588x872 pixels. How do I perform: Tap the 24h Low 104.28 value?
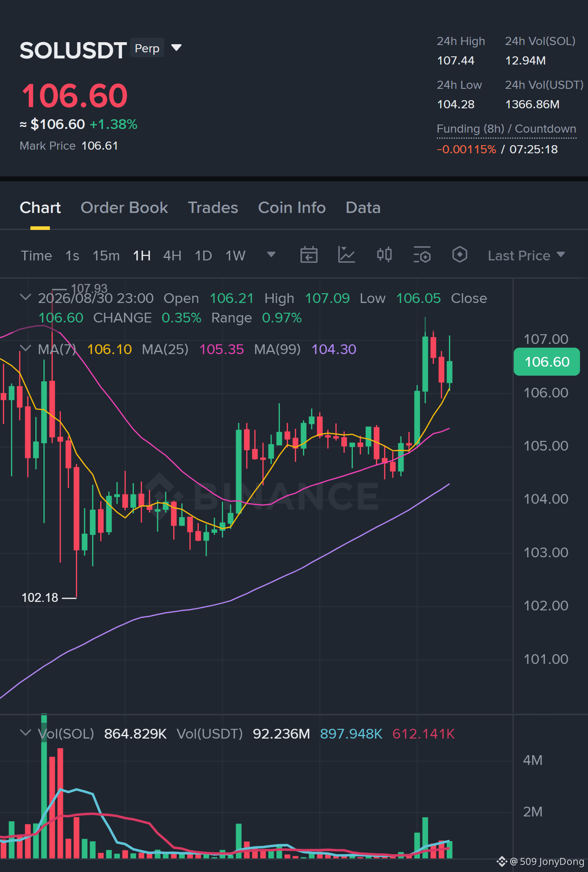456,104
